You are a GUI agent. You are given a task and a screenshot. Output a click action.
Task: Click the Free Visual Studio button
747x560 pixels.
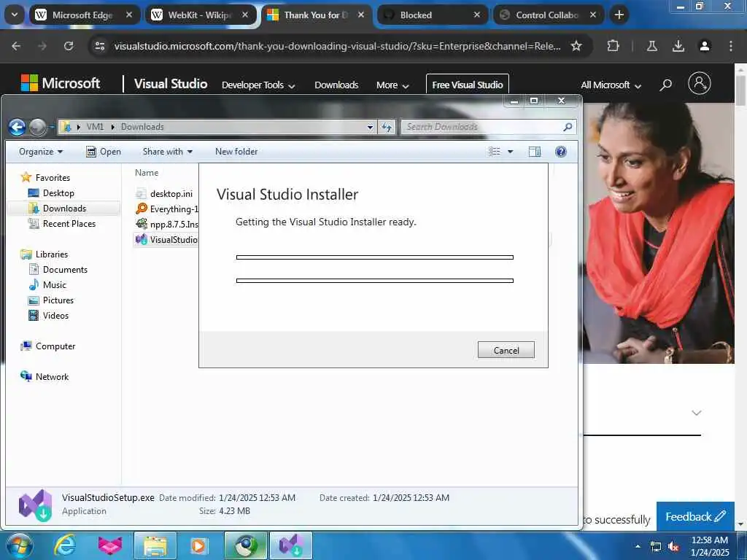click(x=468, y=85)
